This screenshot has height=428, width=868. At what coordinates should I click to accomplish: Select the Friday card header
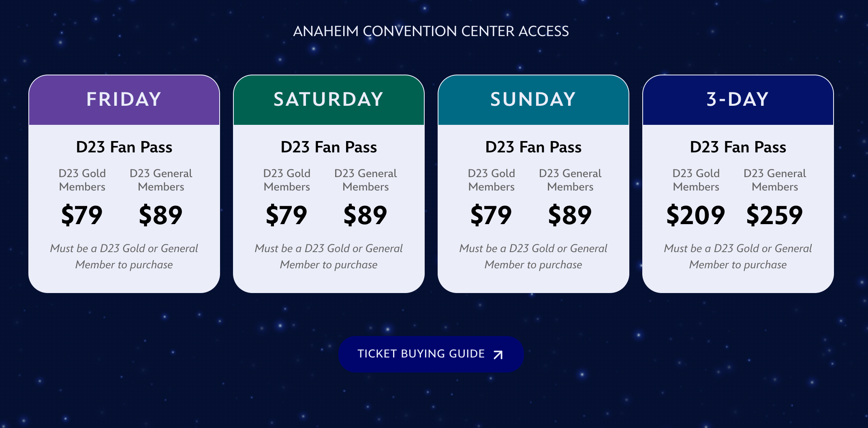coord(124,100)
